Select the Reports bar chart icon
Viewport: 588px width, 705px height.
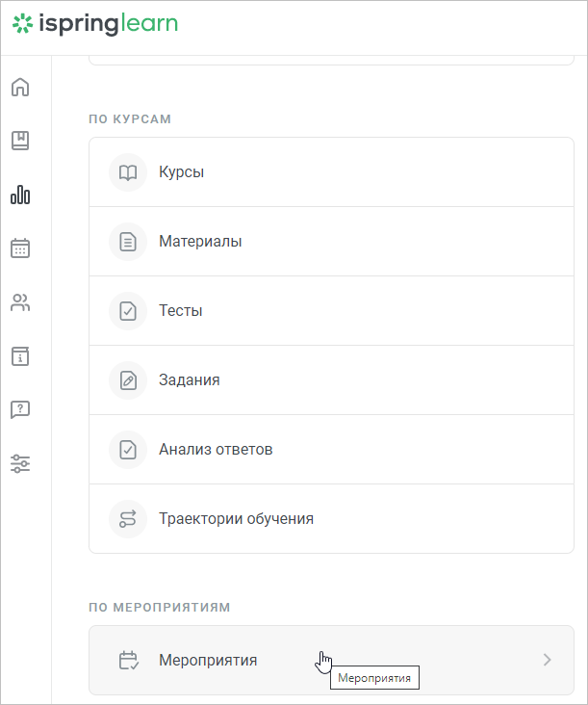click(x=20, y=195)
